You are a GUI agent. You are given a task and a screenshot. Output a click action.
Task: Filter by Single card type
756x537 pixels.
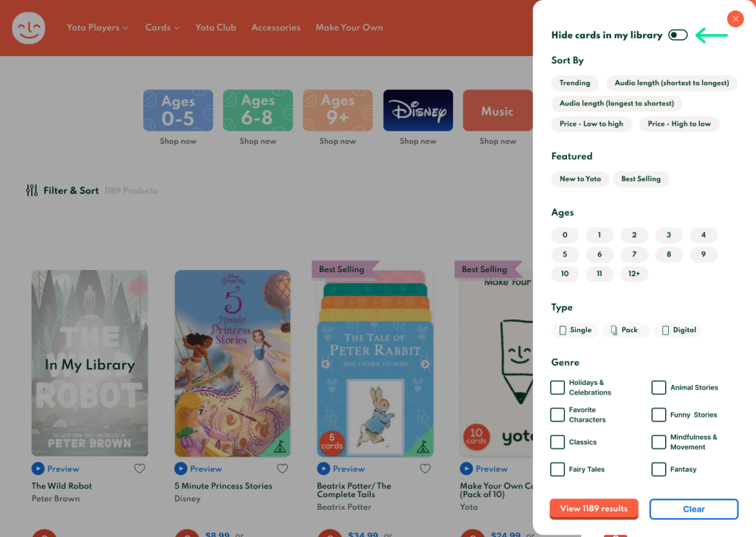click(574, 330)
